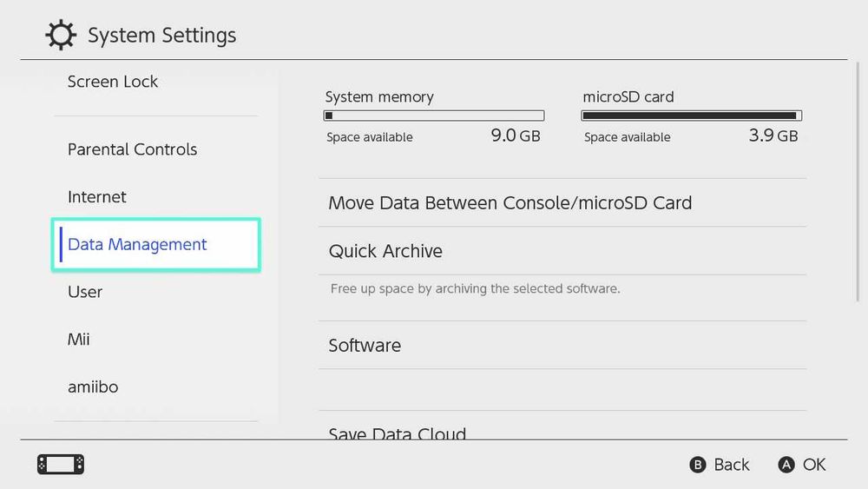Viewport: 868px width, 489px height.
Task: Open the amiibo settings entry
Action: click(x=94, y=387)
